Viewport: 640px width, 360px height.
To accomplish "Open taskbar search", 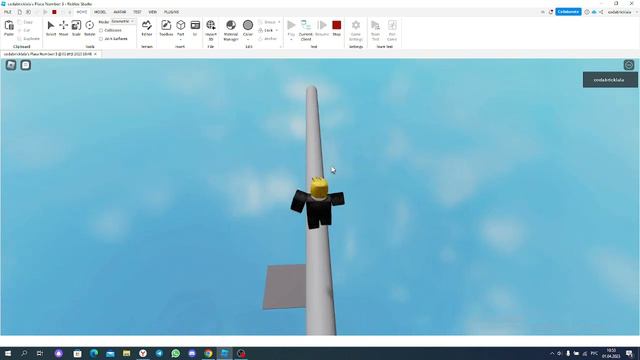I will click(24, 353).
